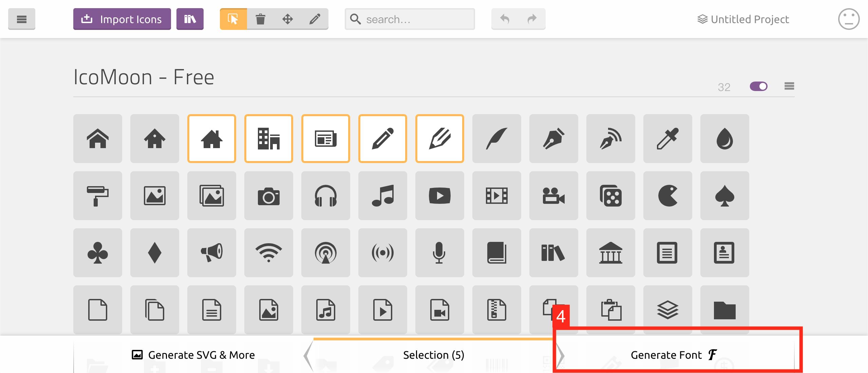
Task: Select the text document lines icon
Action: coord(668,253)
